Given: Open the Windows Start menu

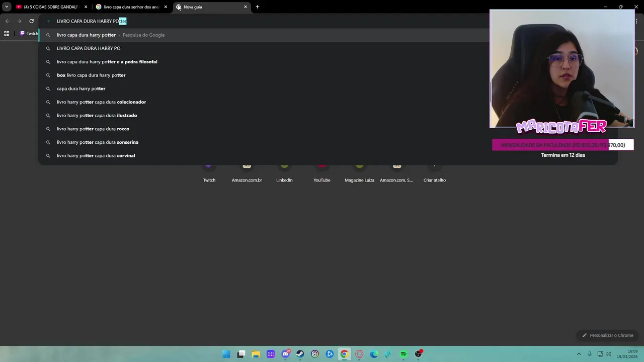Looking at the screenshot, I should click(x=226, y=354).
